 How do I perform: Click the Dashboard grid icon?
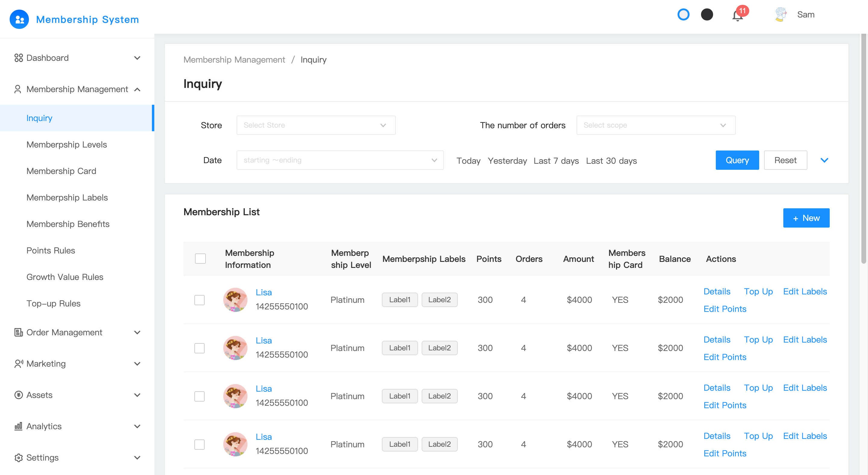[18, 58]
